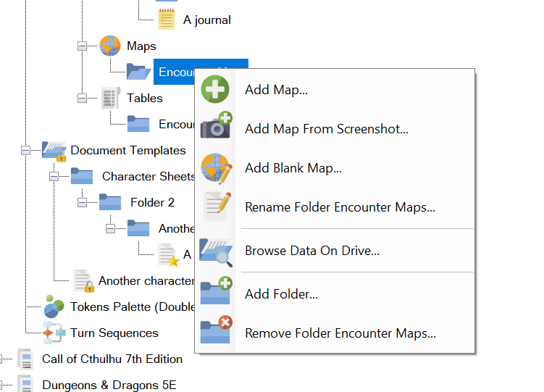Click the camera Add Map From Screenshot icon

215,129
